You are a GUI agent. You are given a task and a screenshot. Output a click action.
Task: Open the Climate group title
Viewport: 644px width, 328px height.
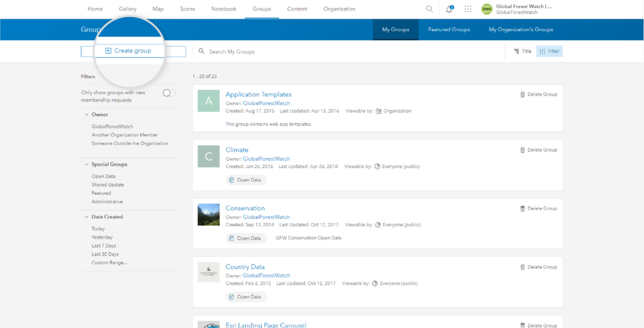pyautogui.click(x=237, y=150)
